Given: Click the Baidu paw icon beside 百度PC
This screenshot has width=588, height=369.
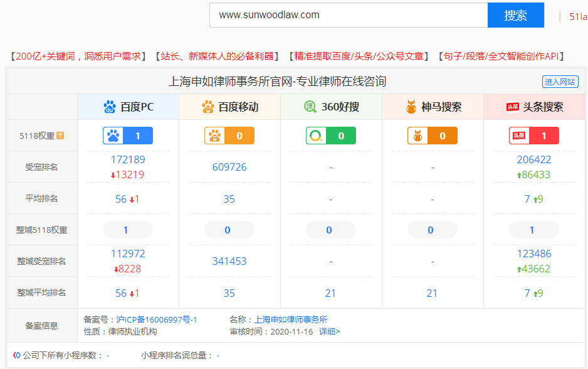Looking at the screenshot, I should 110,107.
